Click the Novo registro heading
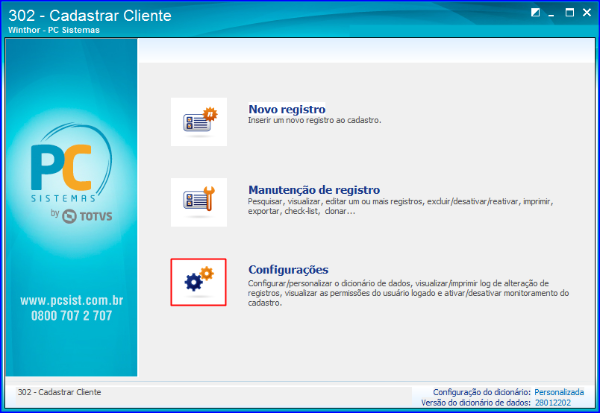Viewport: 601px width, 413px height. [x=287, y=109]
